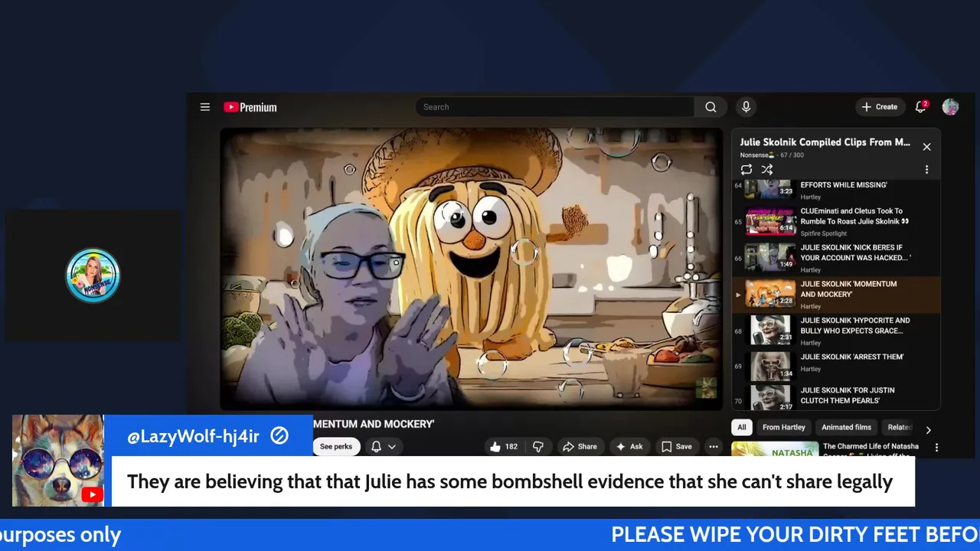Open options for the Natasha suggested video
This screenshot has height=551, width=980.
(x=936, y=448)
